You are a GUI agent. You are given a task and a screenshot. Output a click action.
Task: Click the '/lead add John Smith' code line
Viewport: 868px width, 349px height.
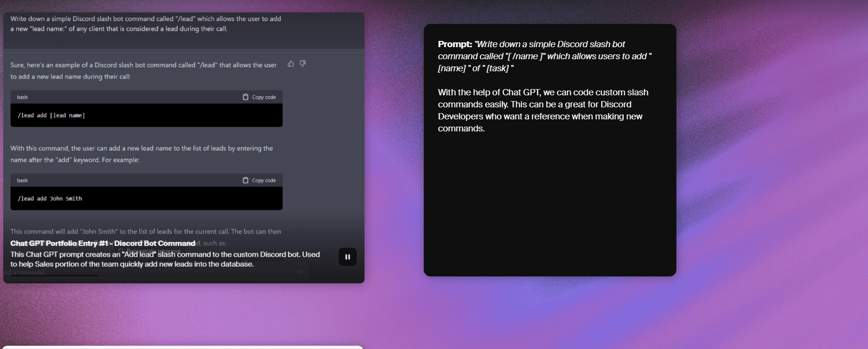(x=50, y=199)
